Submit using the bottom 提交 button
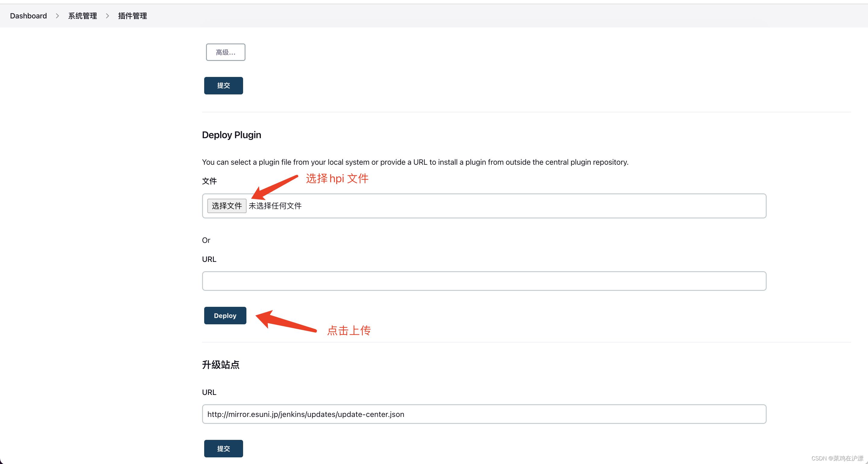Screen dimensions: 868x464 pos(223,449)
